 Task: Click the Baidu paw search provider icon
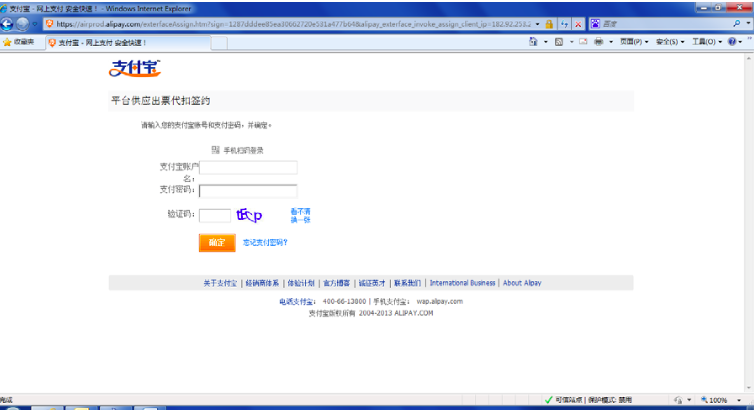tap(596, 24)
